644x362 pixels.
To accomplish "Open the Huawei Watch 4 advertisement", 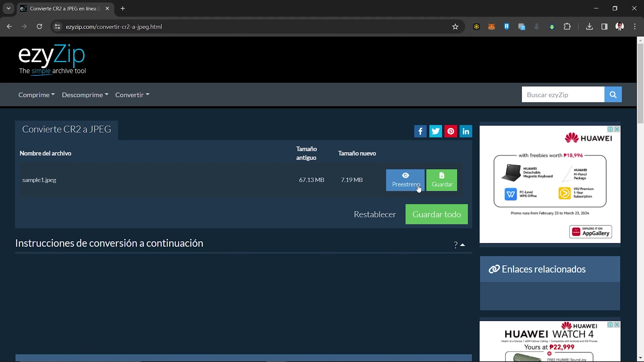I will pyautogui.click(x=550, y=341).
